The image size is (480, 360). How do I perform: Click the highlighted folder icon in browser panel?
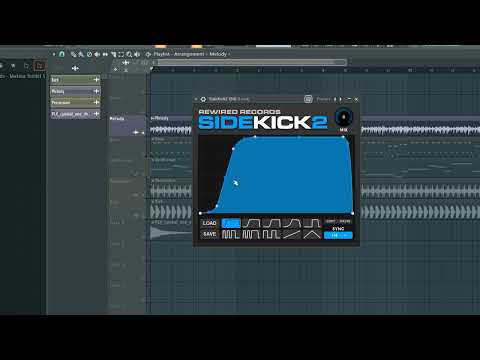40,66
